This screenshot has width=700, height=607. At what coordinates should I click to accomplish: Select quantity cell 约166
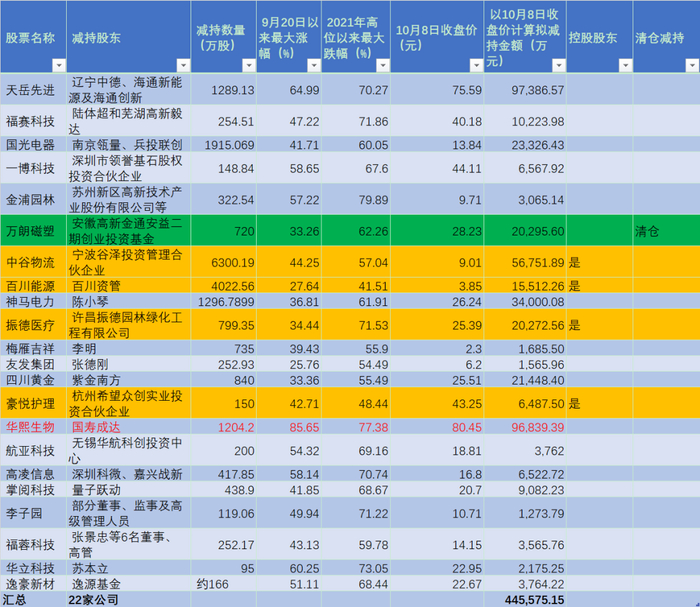[x=224, y=584]
